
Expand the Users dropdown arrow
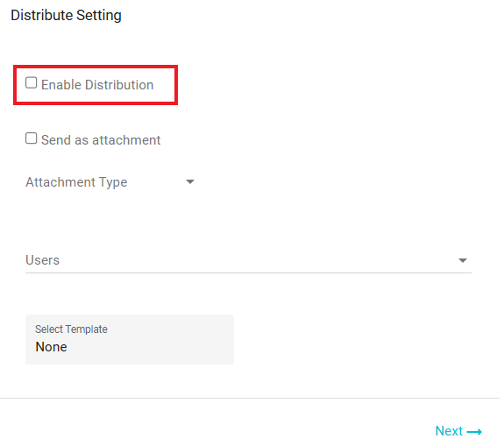[463, 260]
